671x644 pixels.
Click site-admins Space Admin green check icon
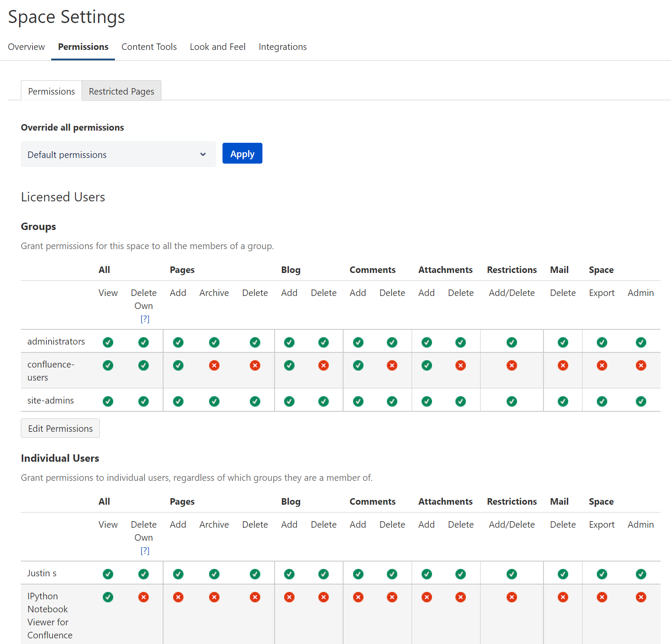tap(641, 401)
